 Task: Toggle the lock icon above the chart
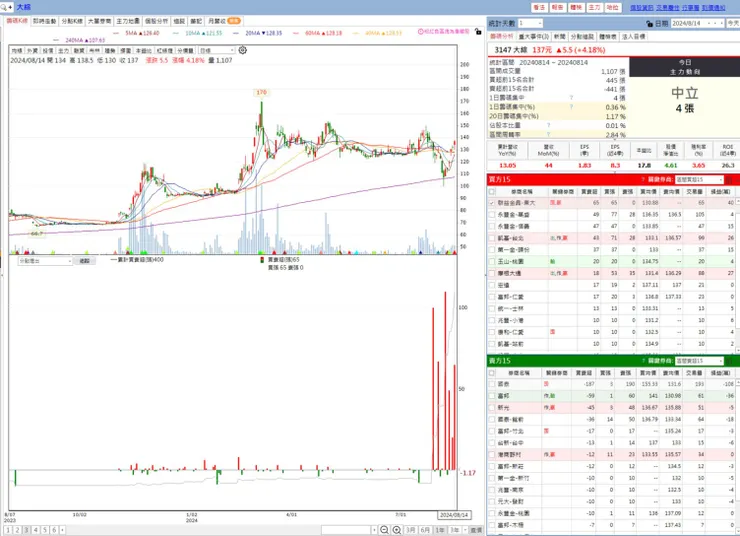point(478,32)
